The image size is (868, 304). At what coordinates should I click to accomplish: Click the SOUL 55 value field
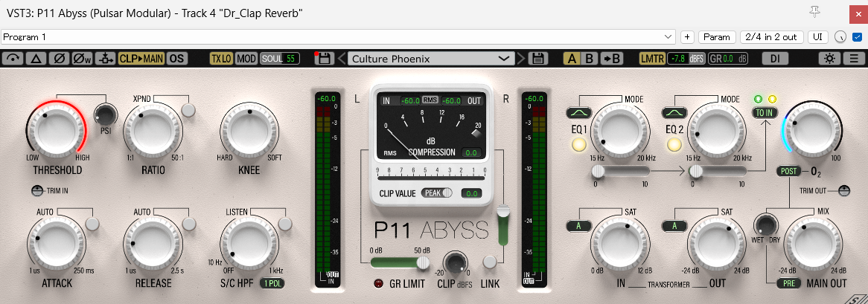(280, 59)
